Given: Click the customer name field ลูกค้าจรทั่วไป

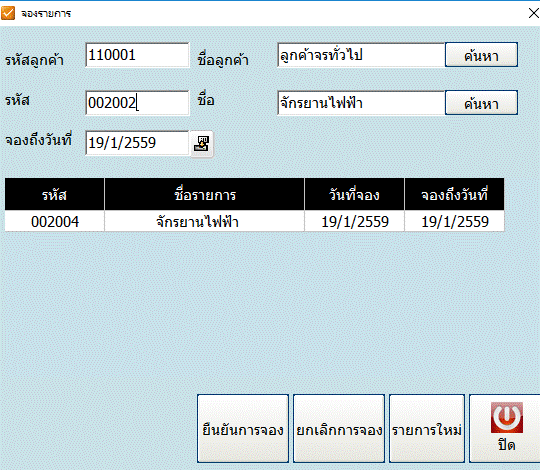Looking at the screenshot, I should click(361, 55).
